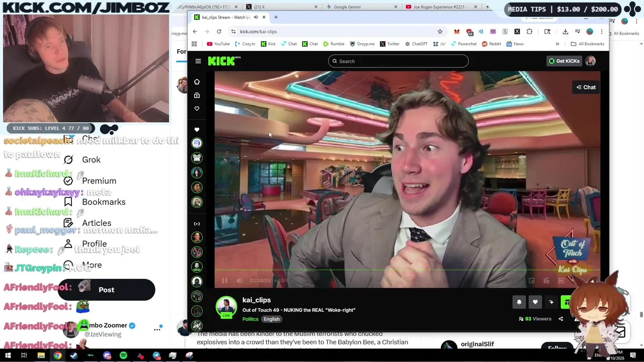Open a new tab in front window

click(x=276, y=17)
